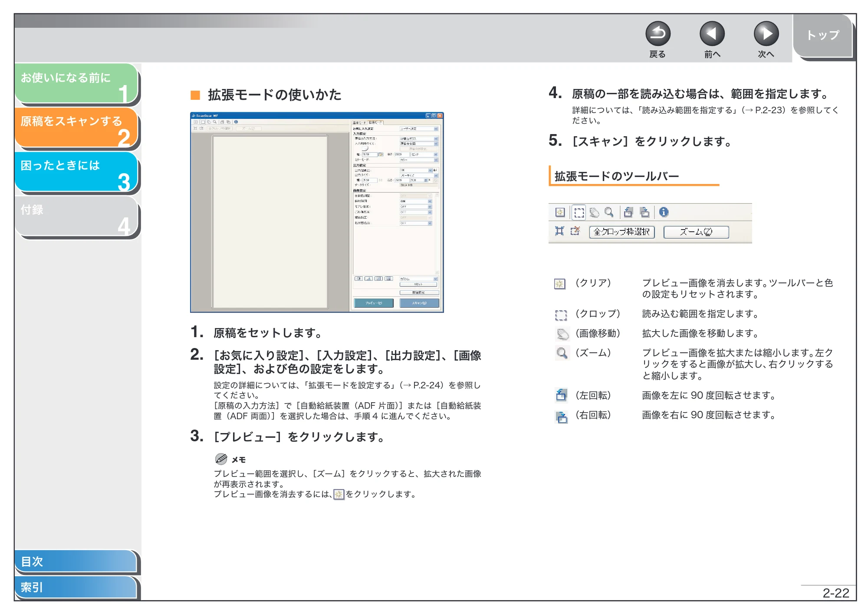Click the hand icon beside (画像移動) description
Viewport: 868px width, 614px height.
[562, 334]
